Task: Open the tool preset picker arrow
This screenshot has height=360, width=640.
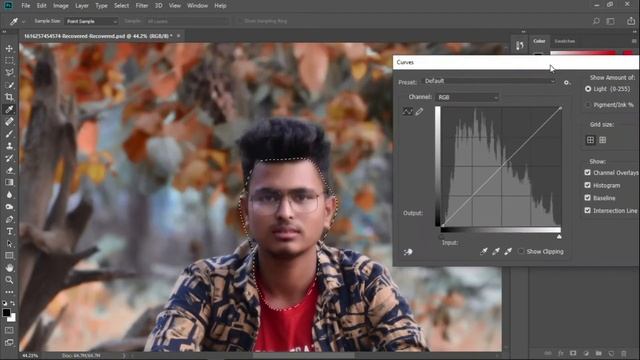Action: coord(23,21)
